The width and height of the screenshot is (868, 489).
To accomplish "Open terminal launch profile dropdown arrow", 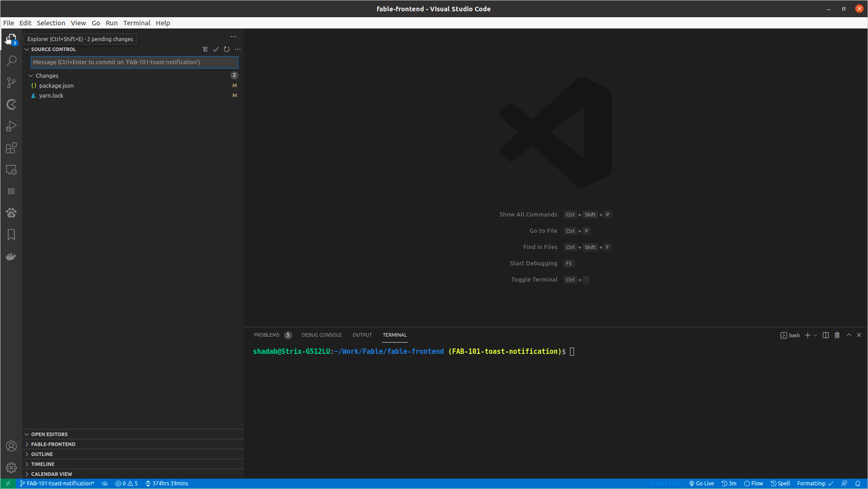I will [x=815, y=335].
